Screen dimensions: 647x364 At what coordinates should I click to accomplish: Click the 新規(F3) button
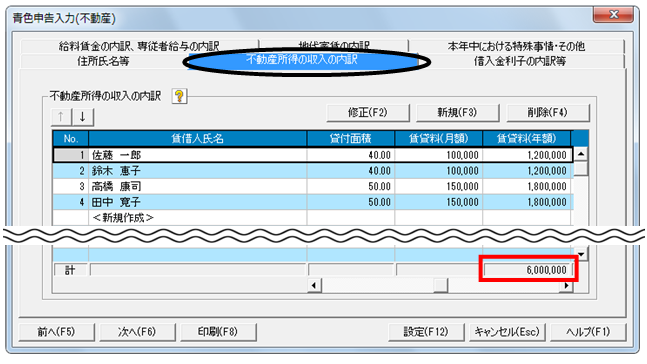pos(458,113)
